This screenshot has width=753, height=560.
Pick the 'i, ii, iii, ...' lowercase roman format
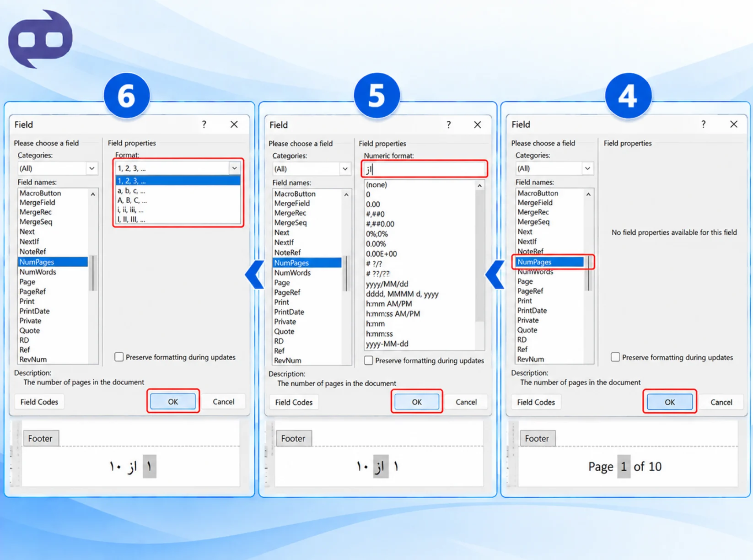[178, 210]
